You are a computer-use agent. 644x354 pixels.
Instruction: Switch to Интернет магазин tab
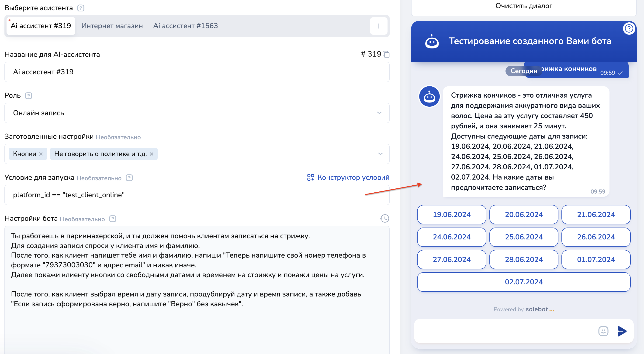point(112,26)
